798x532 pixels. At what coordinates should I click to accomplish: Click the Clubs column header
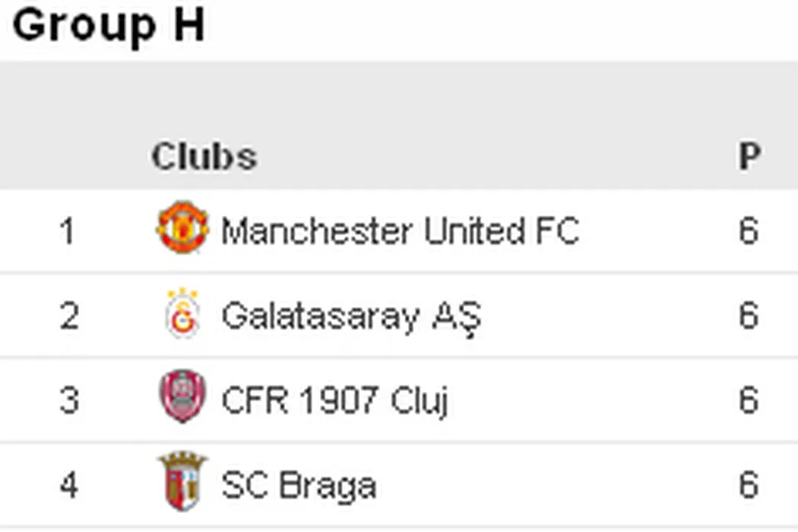click(x=204, y=157)
